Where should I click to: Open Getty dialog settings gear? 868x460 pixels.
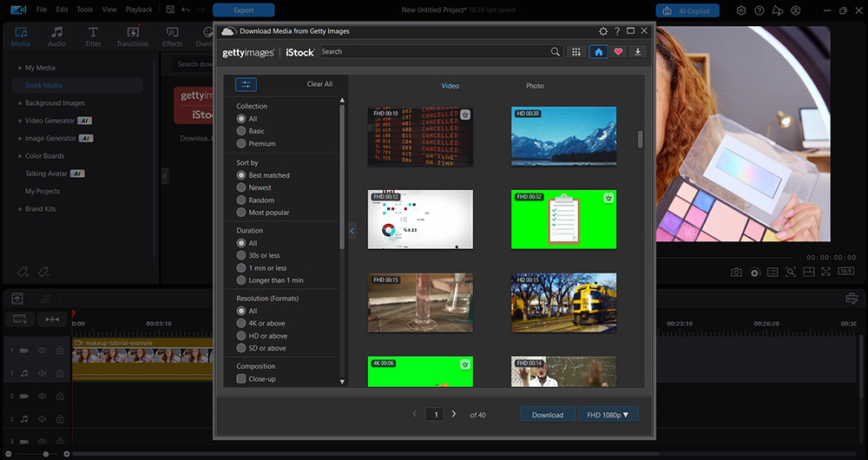(603, 30)
